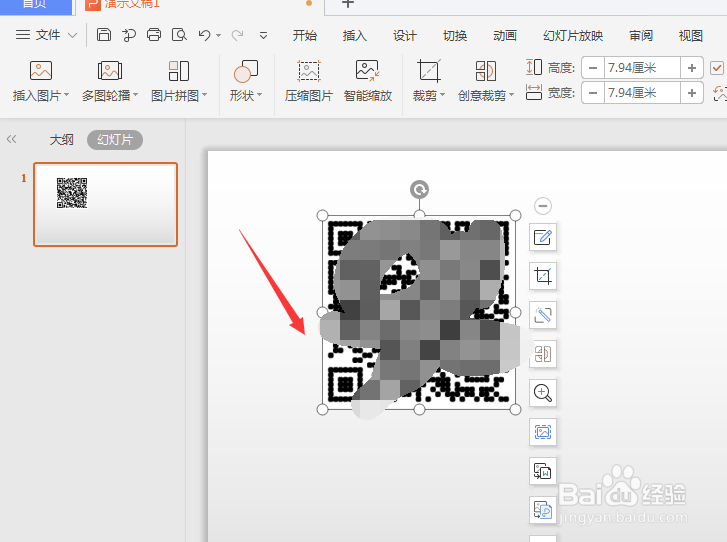Click the redo icon
Viewport: 727px width, 542px height.
(237, 35)
